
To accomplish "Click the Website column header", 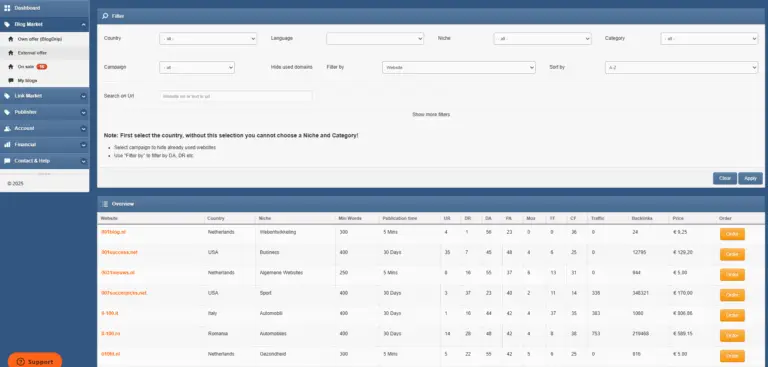I will (x=110, y=218).
